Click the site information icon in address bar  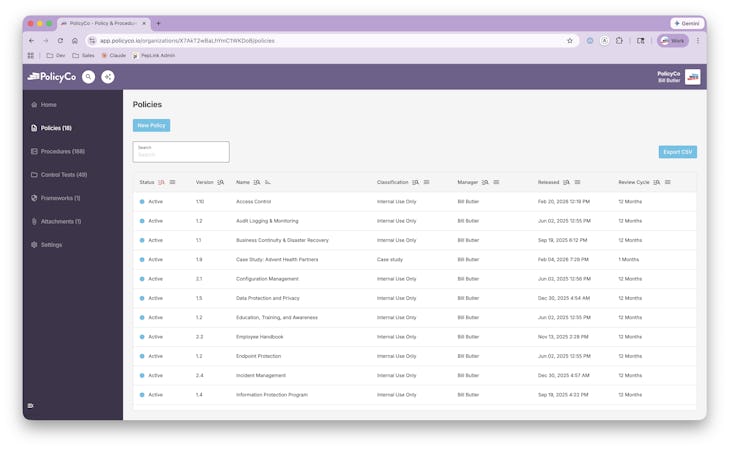92,41
